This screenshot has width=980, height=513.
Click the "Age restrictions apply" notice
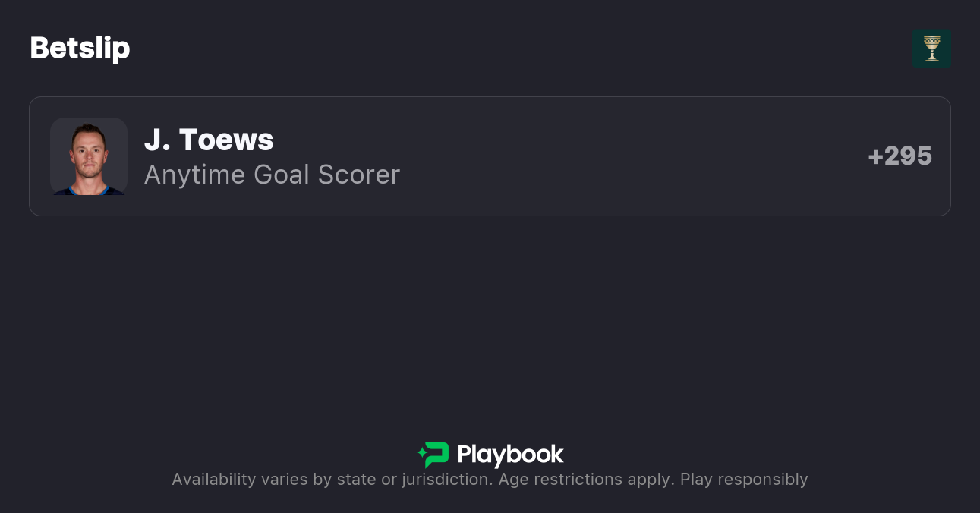point(586,480)
